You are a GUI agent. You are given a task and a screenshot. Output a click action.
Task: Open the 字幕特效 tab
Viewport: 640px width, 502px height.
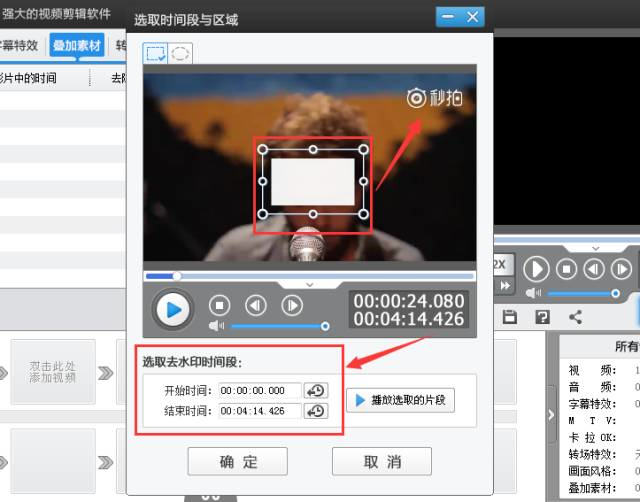[20, 45]
